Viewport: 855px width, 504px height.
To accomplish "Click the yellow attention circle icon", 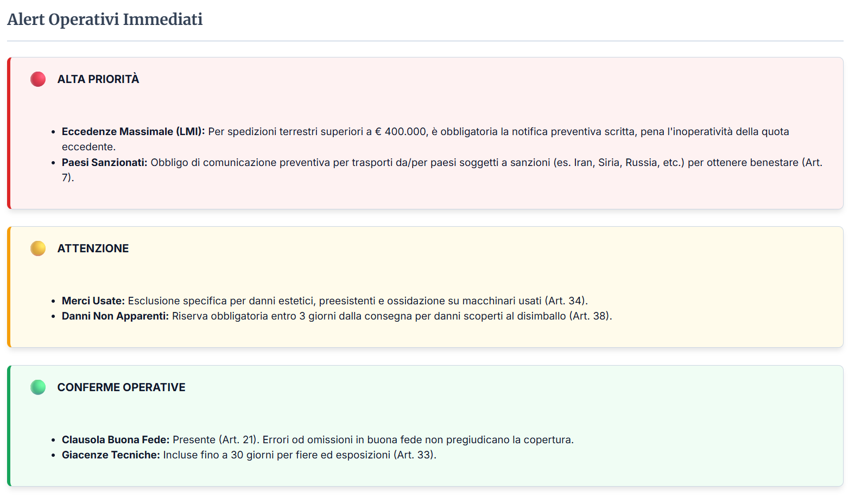I will 38,248.
